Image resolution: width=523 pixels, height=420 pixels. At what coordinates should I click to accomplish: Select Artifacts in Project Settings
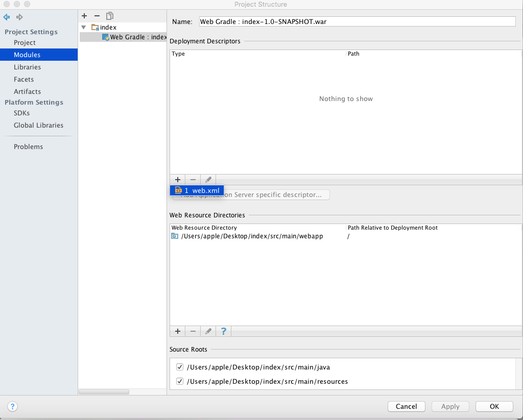tap(27, 91)
